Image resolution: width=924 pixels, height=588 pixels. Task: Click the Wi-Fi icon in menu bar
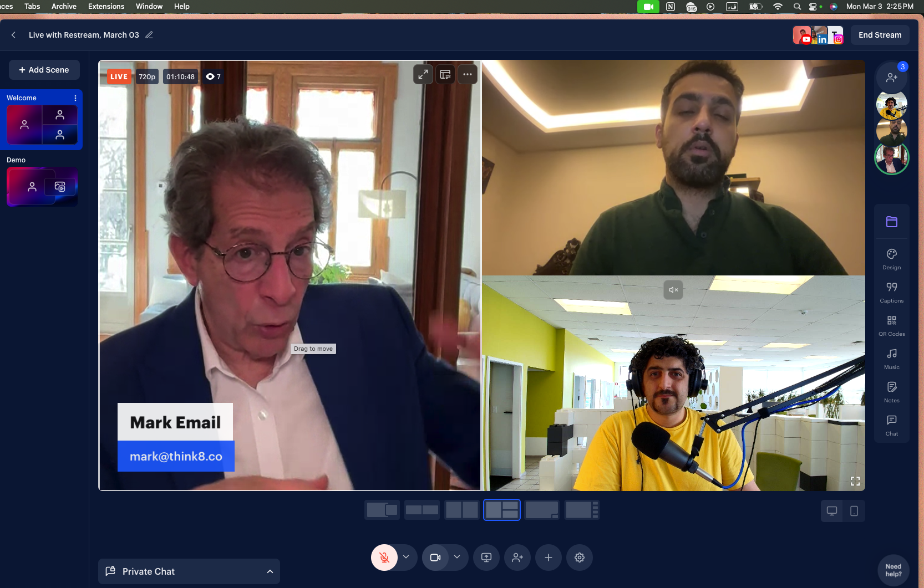click(x=778, y=7)
